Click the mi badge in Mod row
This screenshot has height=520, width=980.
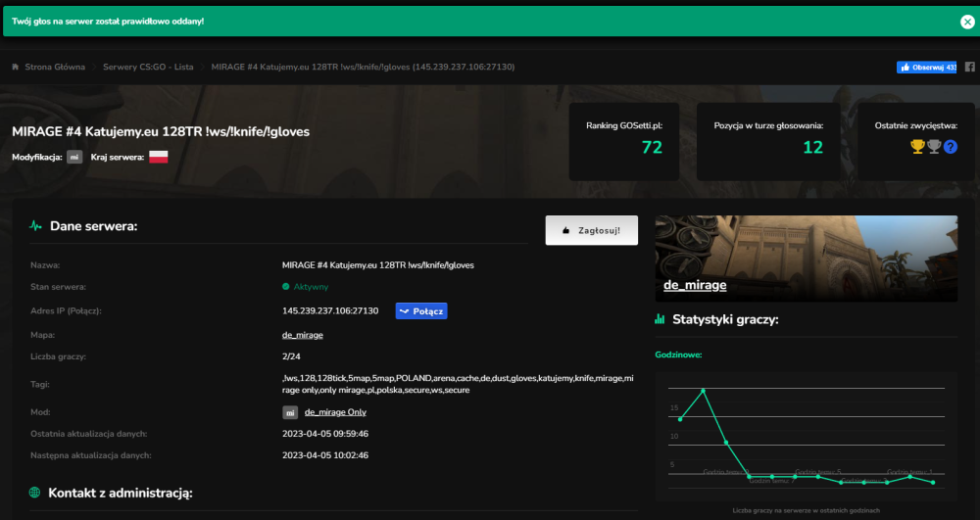pos(290,412)
